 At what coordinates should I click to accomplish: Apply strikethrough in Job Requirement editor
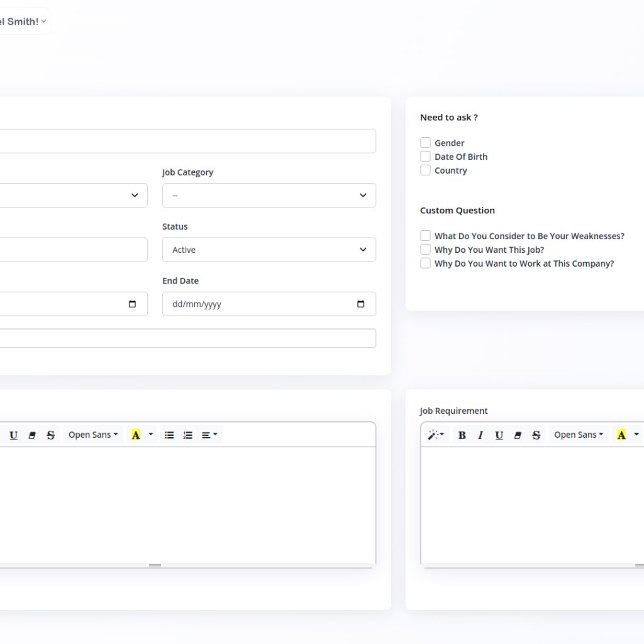(x=536, y=435)
